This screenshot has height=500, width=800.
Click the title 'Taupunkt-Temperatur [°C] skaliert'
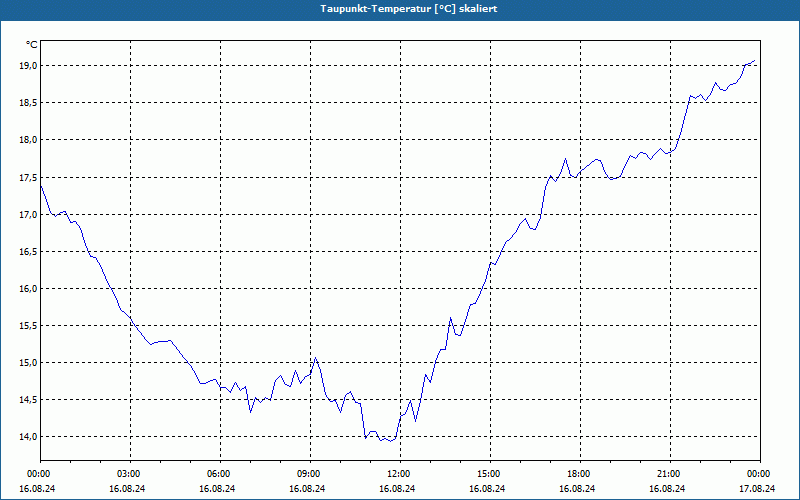pyautogui.click(x=409, y=9)
